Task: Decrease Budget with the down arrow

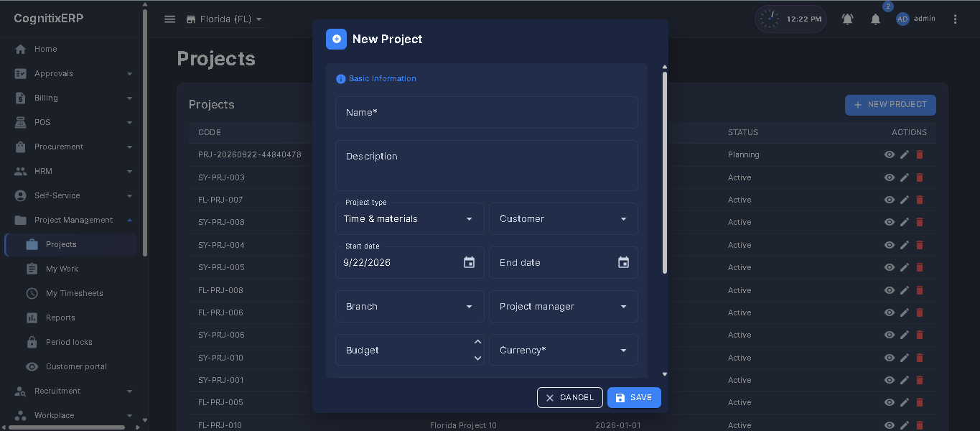Action: pyautogui.click(x=478, y=358)
